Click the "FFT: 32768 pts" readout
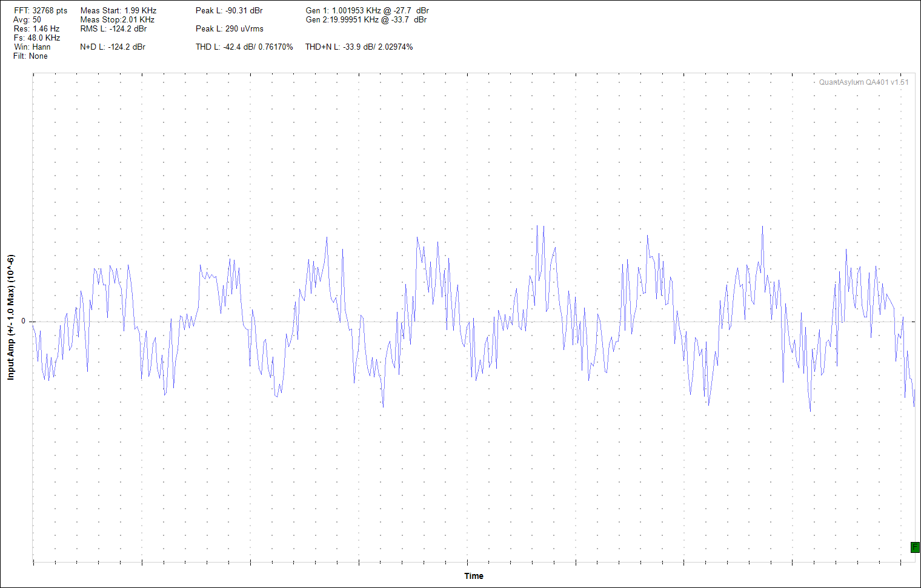 pos(41,10)
